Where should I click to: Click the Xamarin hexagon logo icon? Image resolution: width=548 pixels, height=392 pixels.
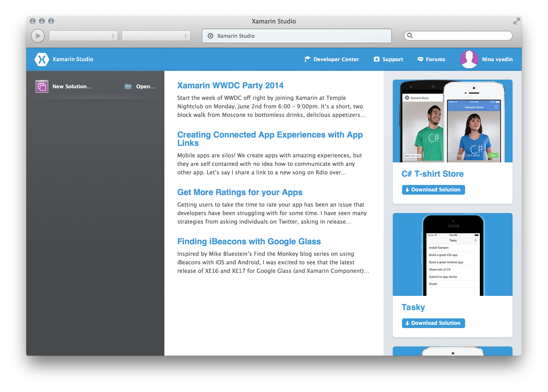coord(42,59)
